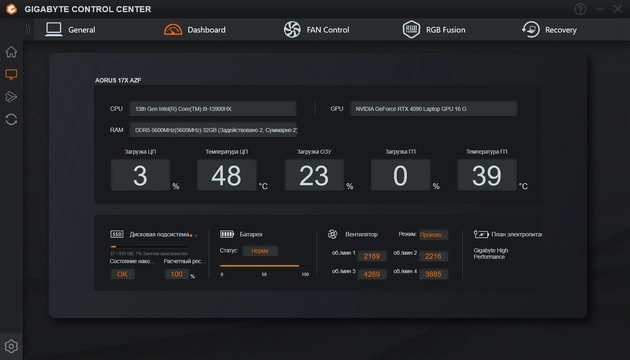Minimize the Control Center window
Image resolution: width=630 pixels, height=360 pixels.
[x=599, y=9]
